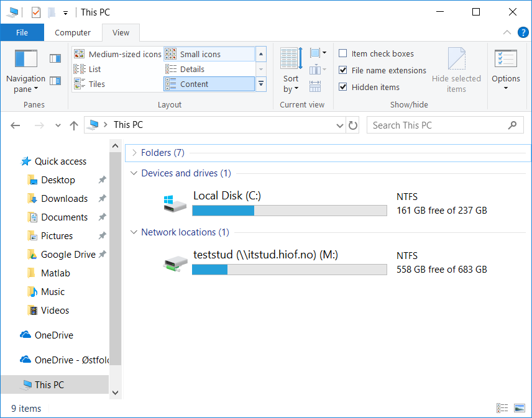This screenshot has height=418, width=532.
Task: Collapse the ribbon with the chevron
Action: [507, 32]
